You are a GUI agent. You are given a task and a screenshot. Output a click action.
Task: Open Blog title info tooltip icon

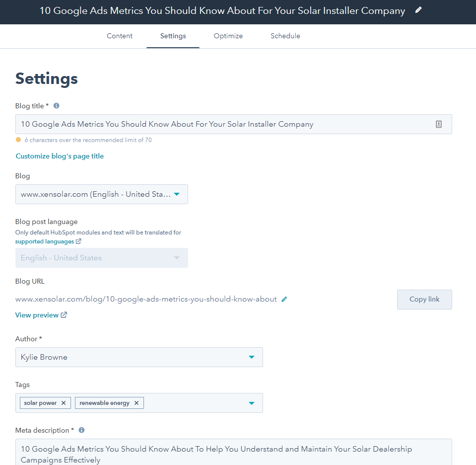[57, 106]
